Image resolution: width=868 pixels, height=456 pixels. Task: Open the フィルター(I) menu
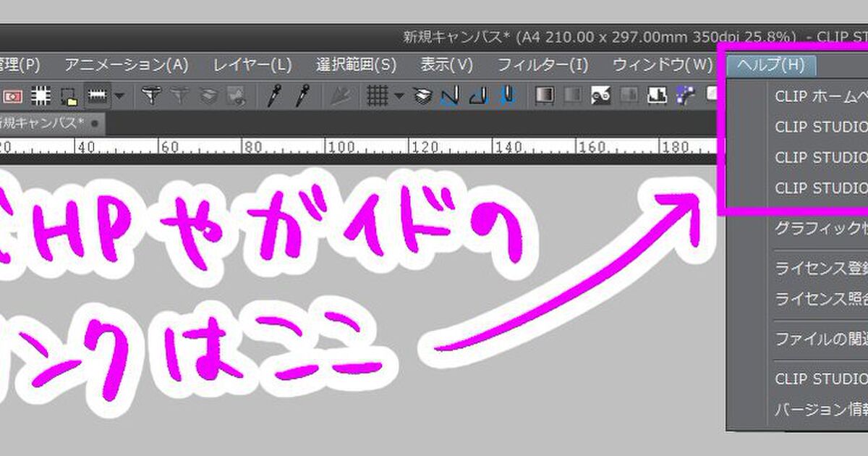pos(542,65)
